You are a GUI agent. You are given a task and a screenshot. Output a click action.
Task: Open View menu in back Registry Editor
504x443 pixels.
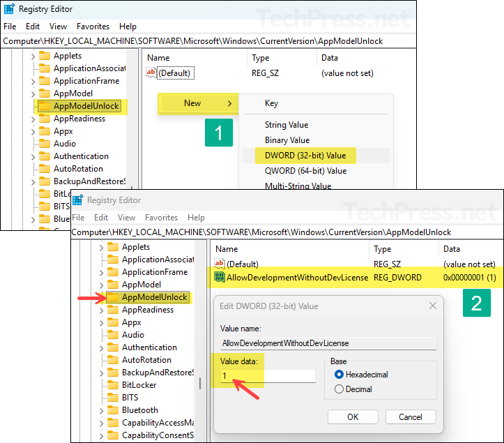click(x=58, y=27)
